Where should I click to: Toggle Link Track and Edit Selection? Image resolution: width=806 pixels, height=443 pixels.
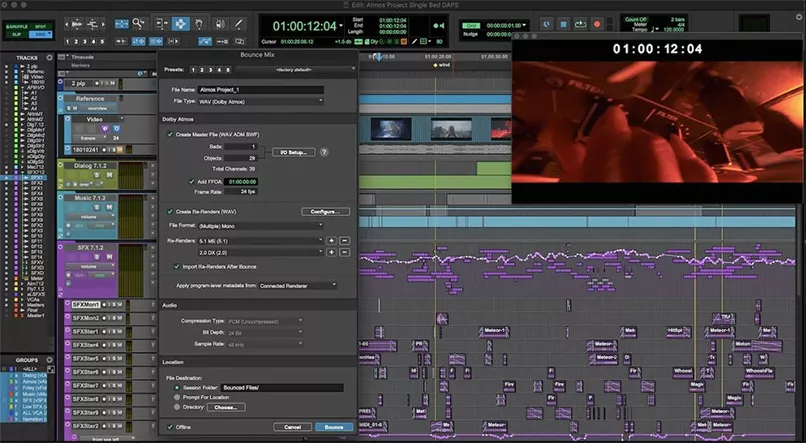(156, 41)
